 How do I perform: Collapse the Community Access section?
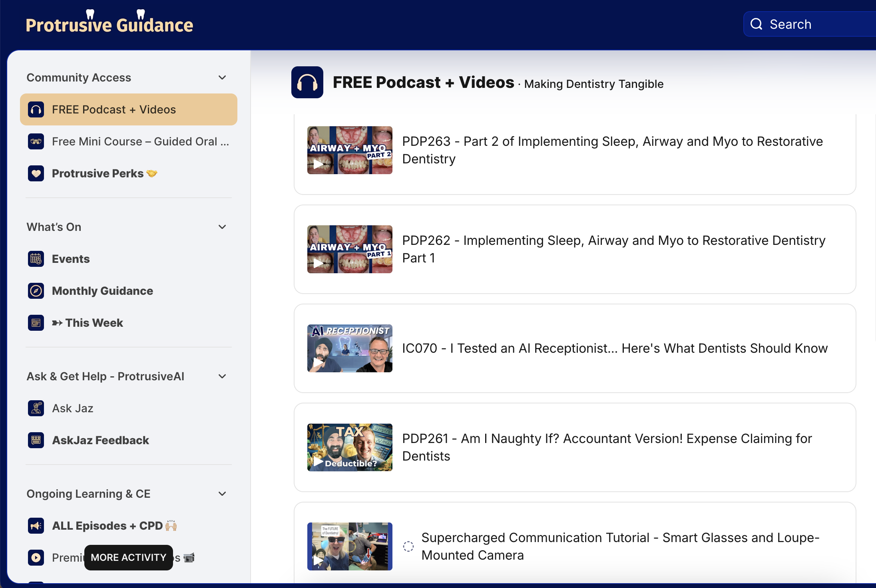pyautogui.click(x=222, y=77)
